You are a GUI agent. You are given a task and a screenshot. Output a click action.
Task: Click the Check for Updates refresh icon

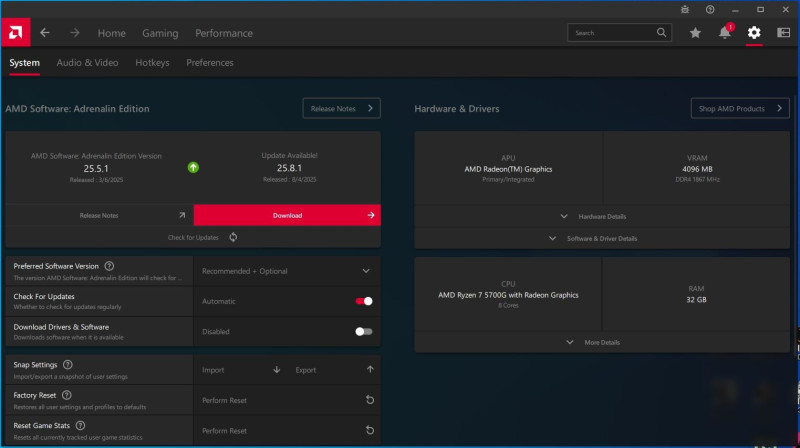pyautogui.click(x=233, y=237)
